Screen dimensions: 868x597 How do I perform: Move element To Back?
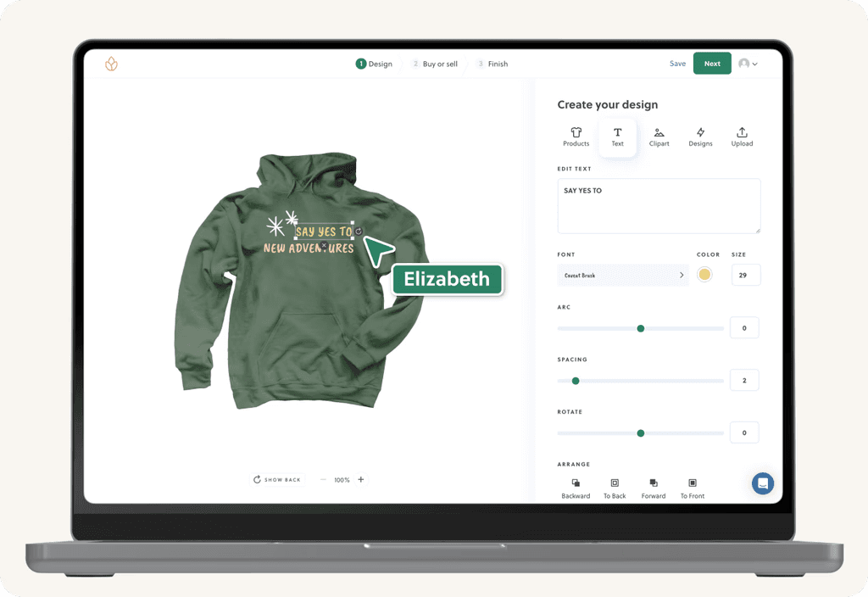click(x=615, y=488)
